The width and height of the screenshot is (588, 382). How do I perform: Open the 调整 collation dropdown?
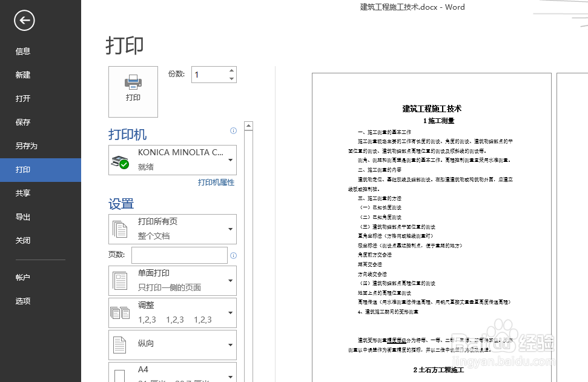pos(173,313)
